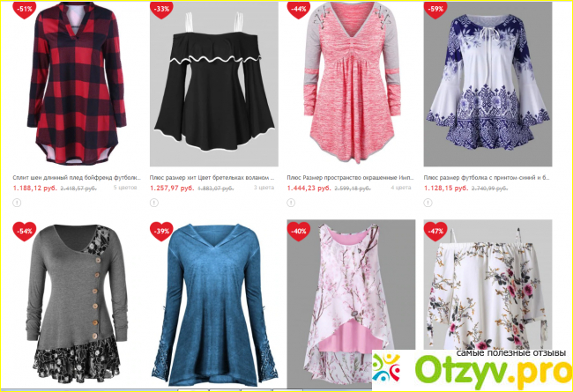Open the title Плюс размер футболка с принтом

(x=487, y=178)
